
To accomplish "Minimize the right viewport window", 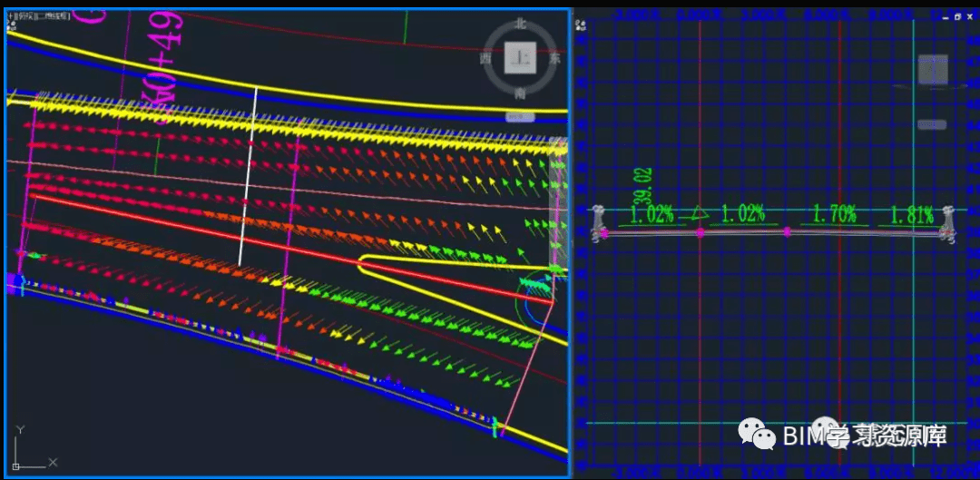I will [x=946, y=17].
